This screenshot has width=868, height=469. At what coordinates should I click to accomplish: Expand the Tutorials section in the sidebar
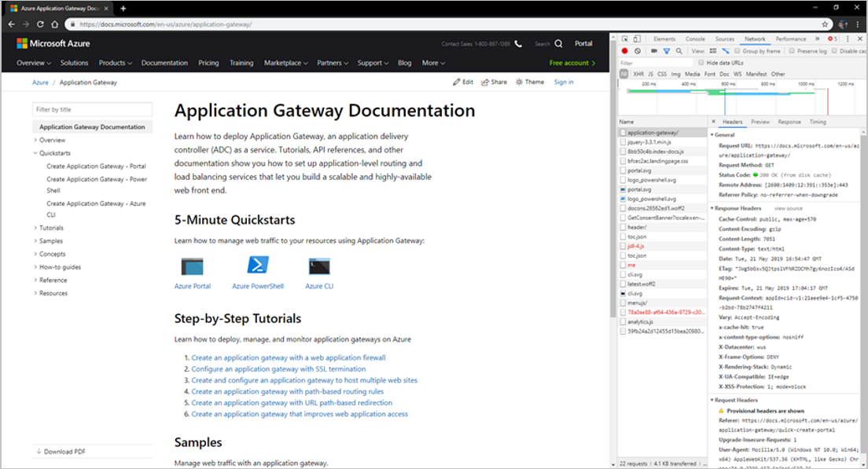[x=51, y=228]
